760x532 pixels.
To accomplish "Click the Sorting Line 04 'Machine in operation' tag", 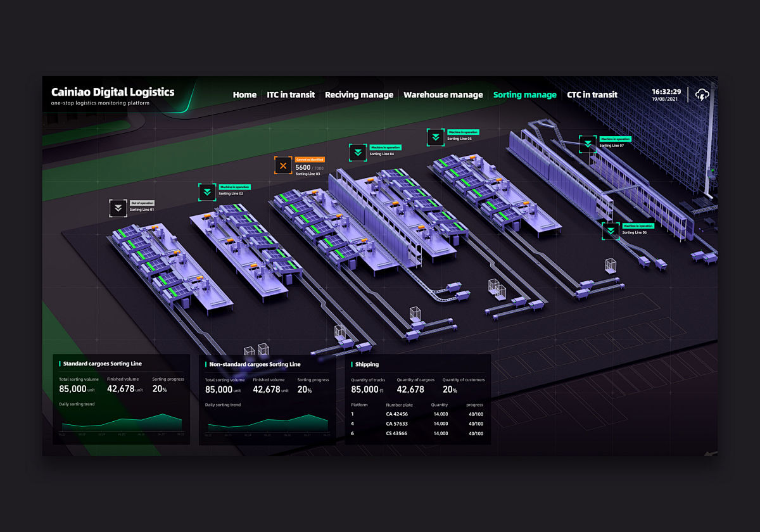I will pyautogui.click(x=385, y=148).
